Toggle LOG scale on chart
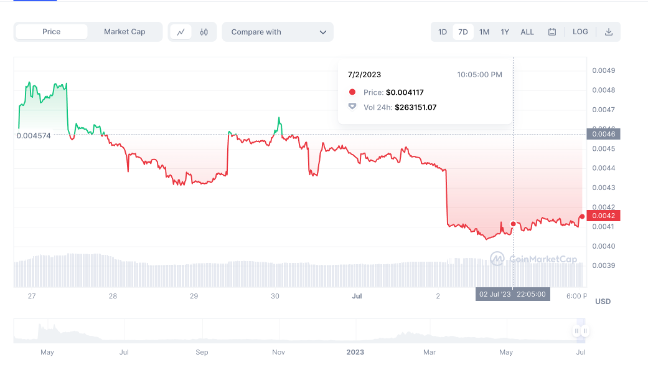The height and width of the screenshot is (372, 648). [580, 32]
